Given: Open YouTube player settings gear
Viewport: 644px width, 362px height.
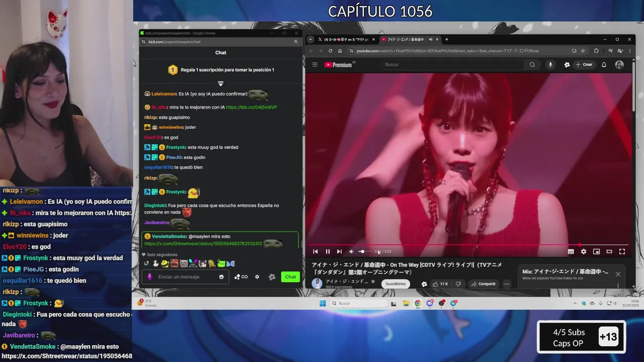Looking at the screenshot, I should [x=584, y=251].
